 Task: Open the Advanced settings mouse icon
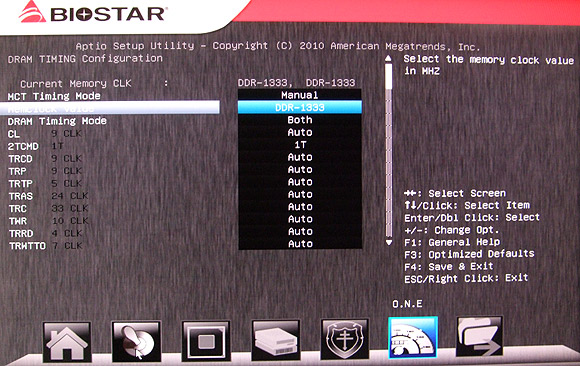tap(136, 341)
